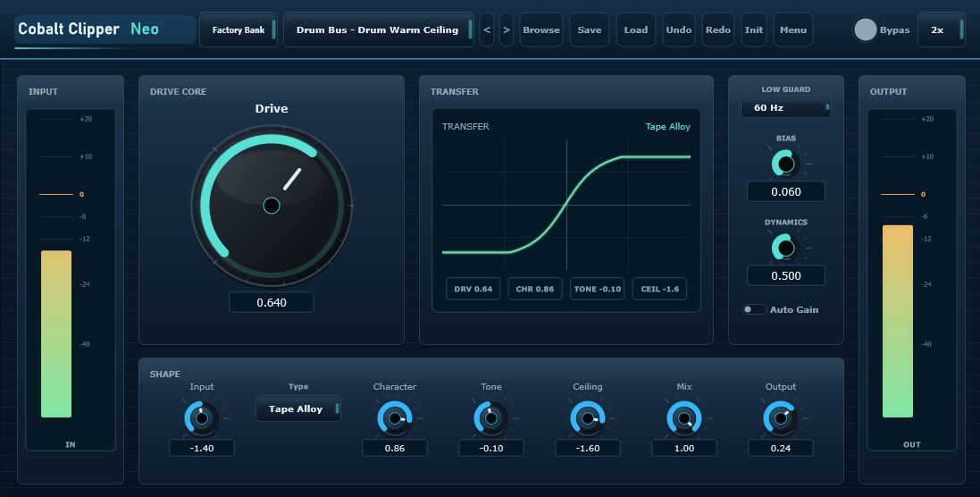Click the Mix value field 1.00

pos(683,448)
